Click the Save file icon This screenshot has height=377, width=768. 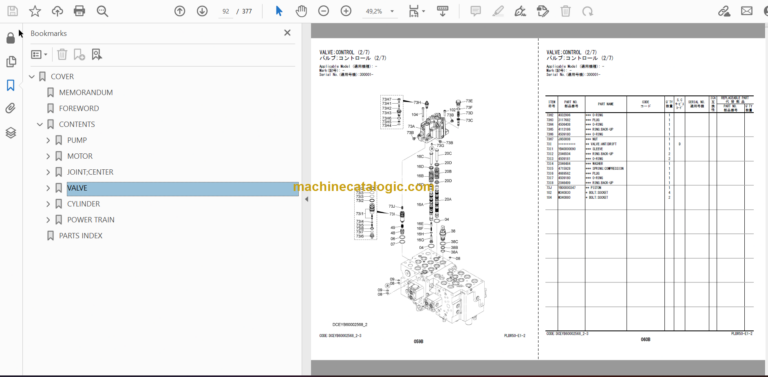[12, 11]
